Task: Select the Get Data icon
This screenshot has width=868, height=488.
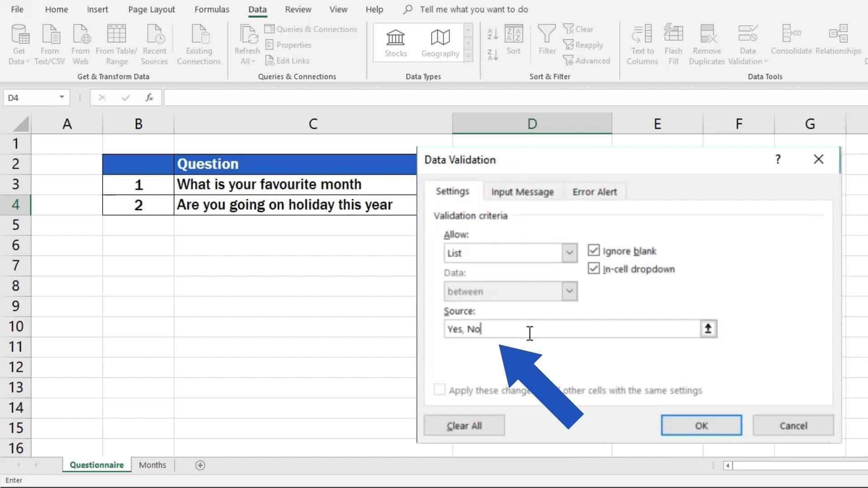Action: click(x=18, y=43)
